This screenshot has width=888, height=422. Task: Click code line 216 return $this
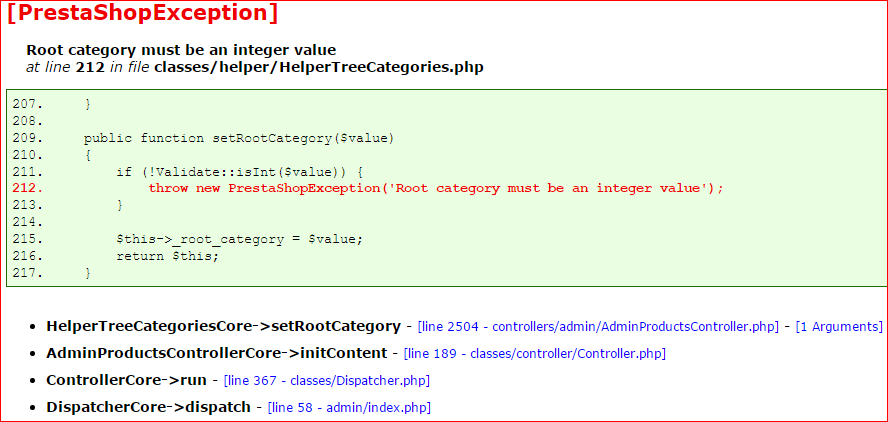(168, 256)
